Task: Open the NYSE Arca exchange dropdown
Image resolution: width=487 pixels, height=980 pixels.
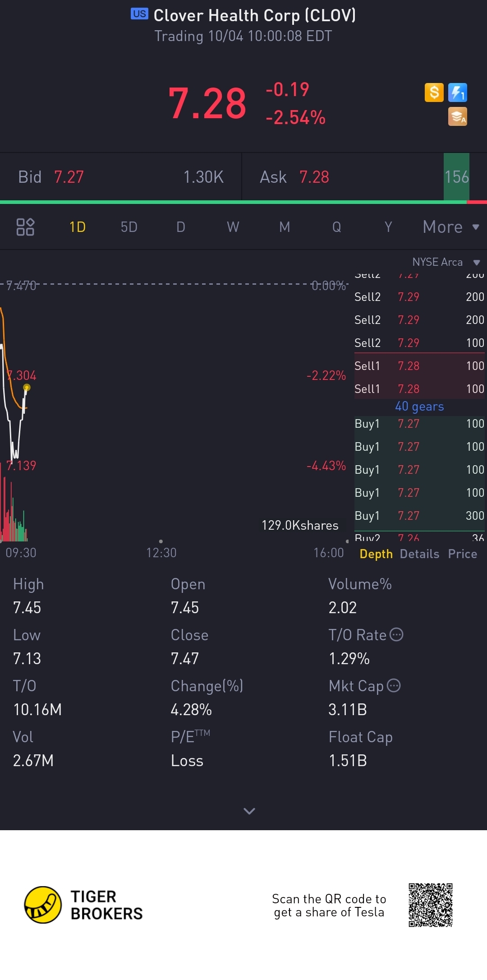Action: pos(446,262)
